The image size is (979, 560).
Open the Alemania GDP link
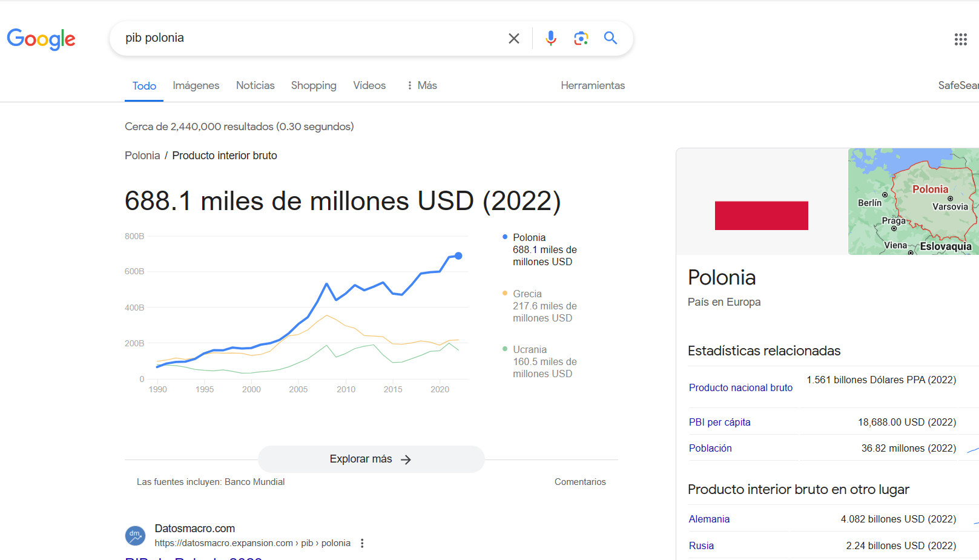pyautogui.click(x=709, y=519)
